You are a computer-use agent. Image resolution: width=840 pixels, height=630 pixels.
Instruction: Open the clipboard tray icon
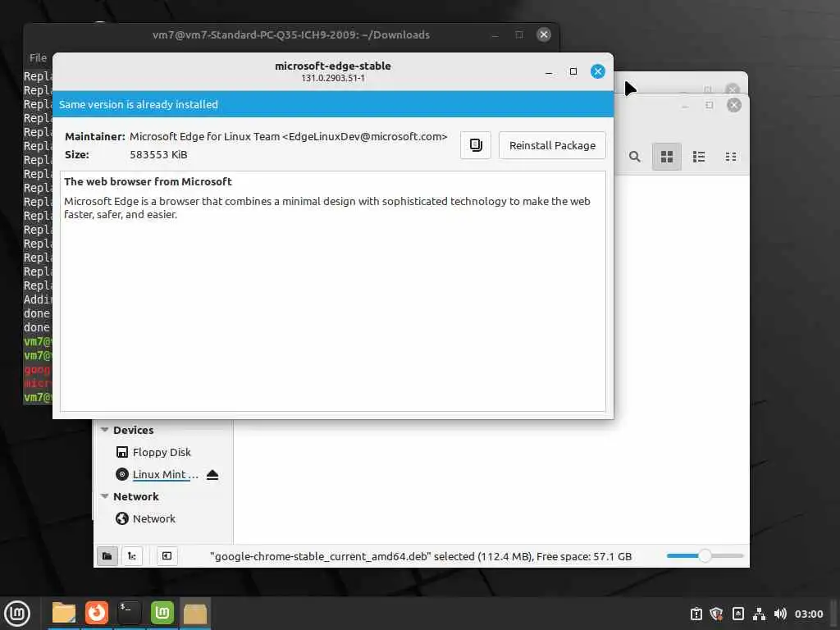pos(696,614)
